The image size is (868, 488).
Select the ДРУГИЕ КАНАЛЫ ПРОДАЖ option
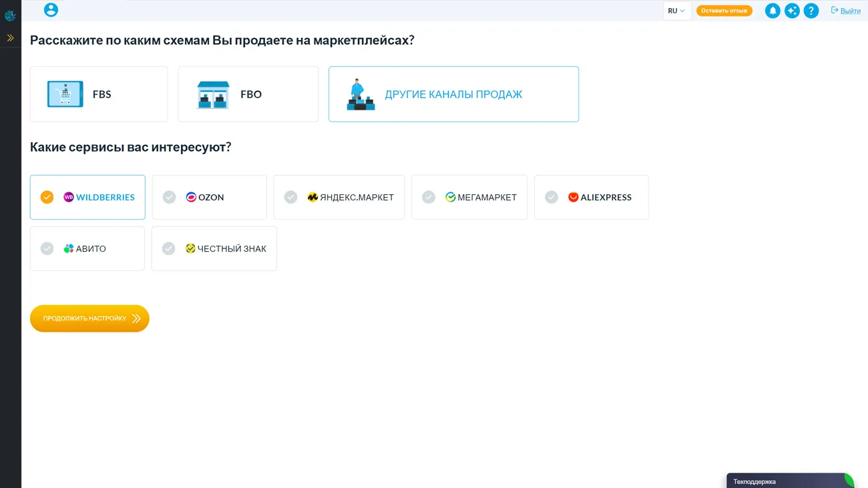tap(453, 95)
